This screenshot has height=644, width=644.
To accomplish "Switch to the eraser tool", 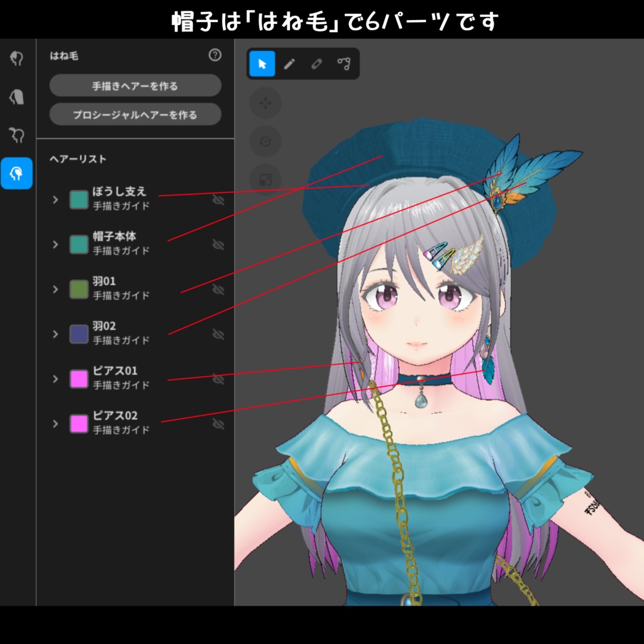I will (x=317, y=64).
